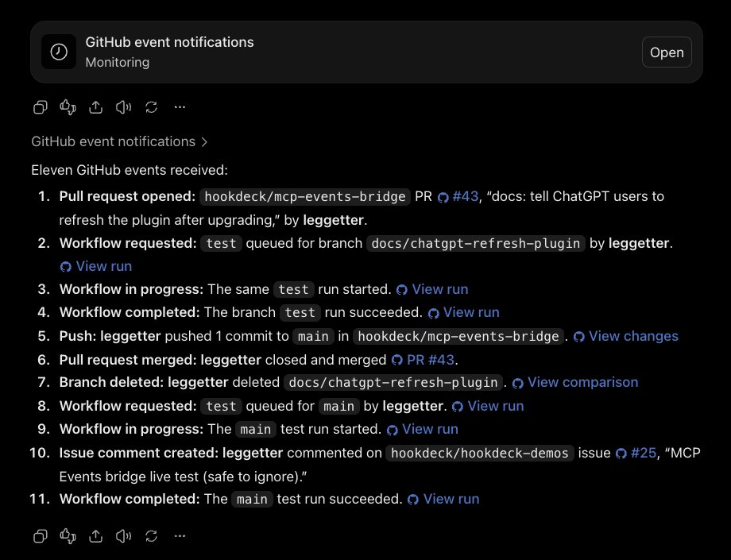This screenshot has width=731, height=560.
Task: Click the test code tag in item 4
Action: (300, 313)
